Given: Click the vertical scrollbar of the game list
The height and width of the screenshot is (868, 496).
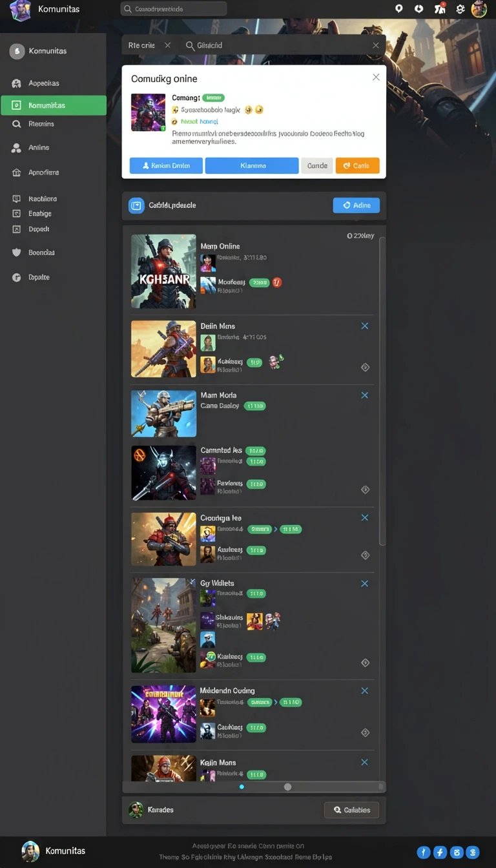Looking at the screenshot, I should pos(382,391).
